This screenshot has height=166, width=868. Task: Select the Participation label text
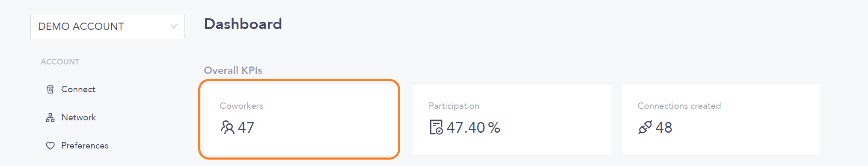click(454, 106)
